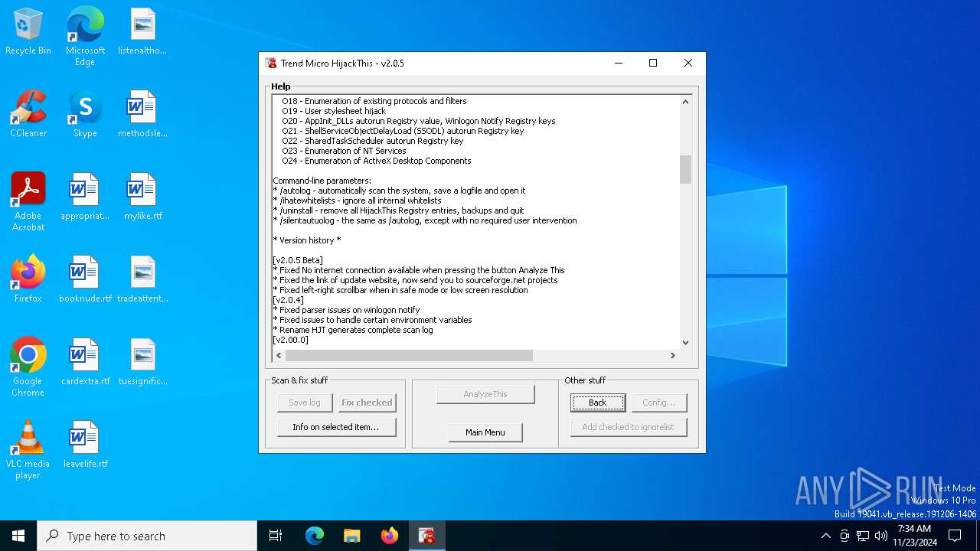Open the network status tray icon

[x=863, y=536]
